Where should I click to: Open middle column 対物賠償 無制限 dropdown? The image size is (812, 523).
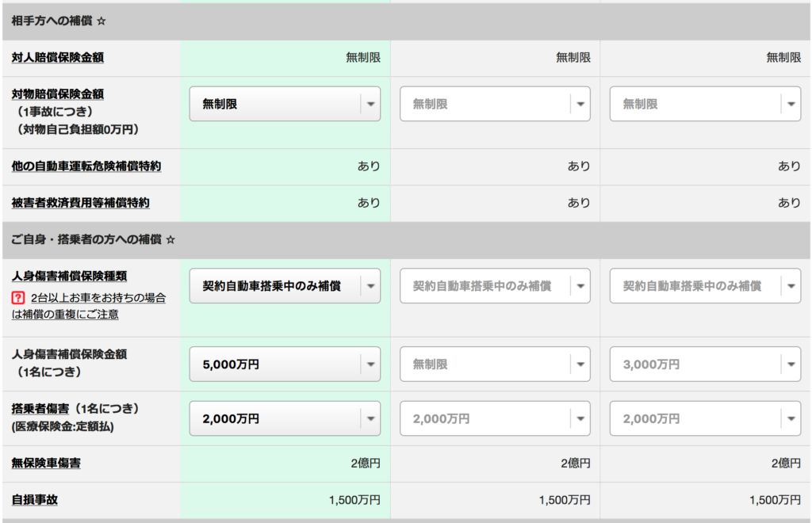pos(495,104)
